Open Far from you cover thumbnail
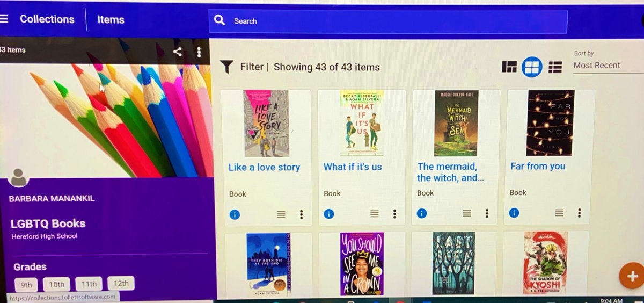Image resolution: width=644 pixels, height=303 pixels. [551, 123]
